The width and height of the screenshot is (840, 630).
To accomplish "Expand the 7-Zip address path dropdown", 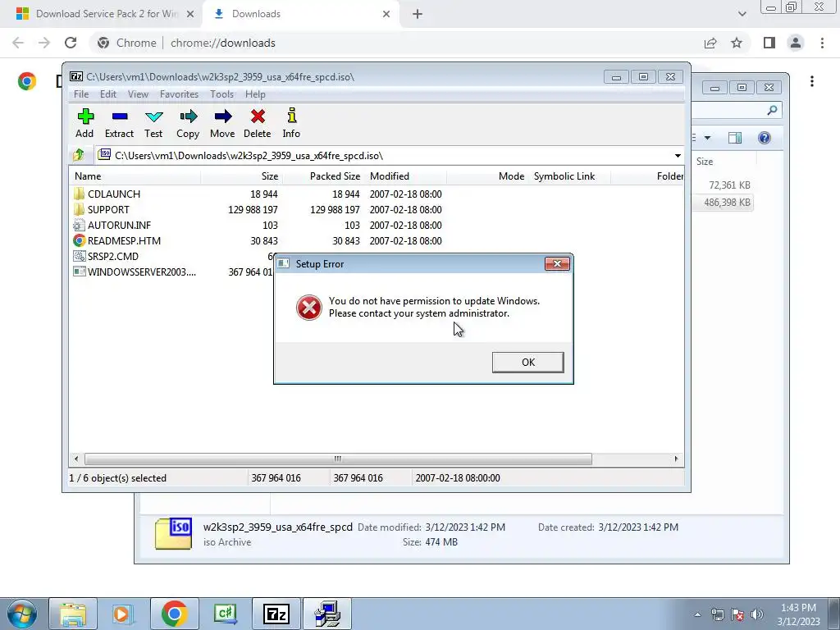I will [x=678, y=156].
